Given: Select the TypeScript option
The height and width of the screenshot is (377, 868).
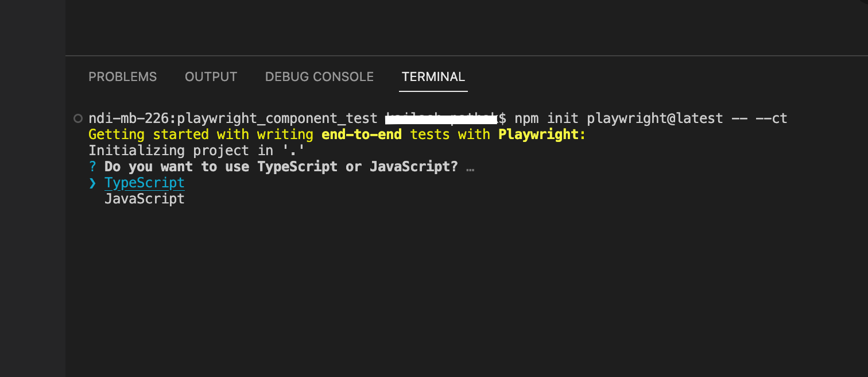Looking at the screenshot, I should point(144,182).
